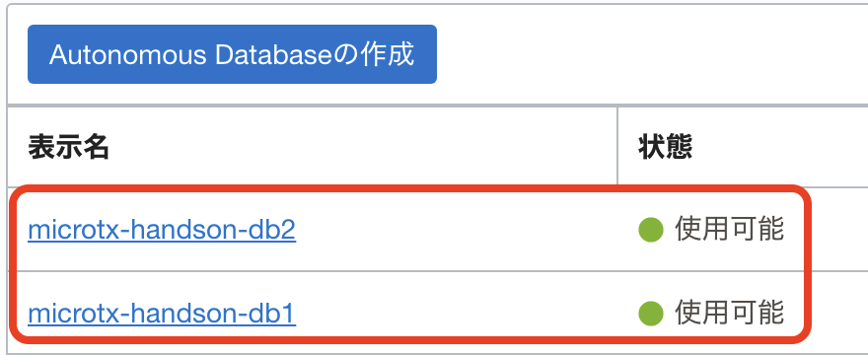Viewport: 868px width, 355px height.
Task: Click the row separator between db2 and db1
Action: point(437,271)
